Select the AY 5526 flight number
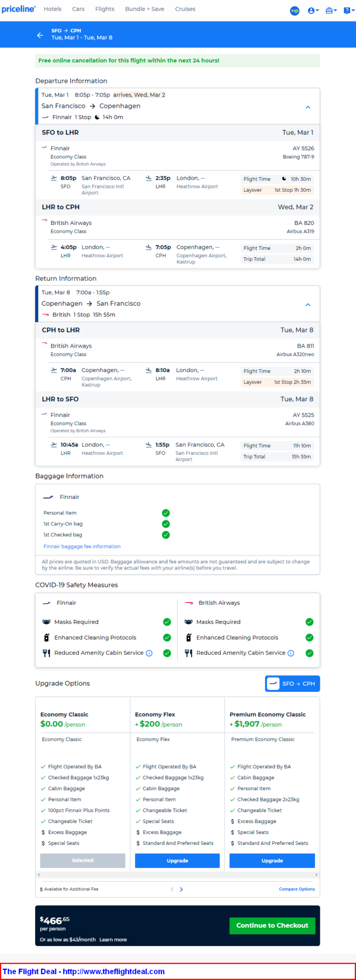The width and height of the screenshot is (356, 980). pos(303,148)
